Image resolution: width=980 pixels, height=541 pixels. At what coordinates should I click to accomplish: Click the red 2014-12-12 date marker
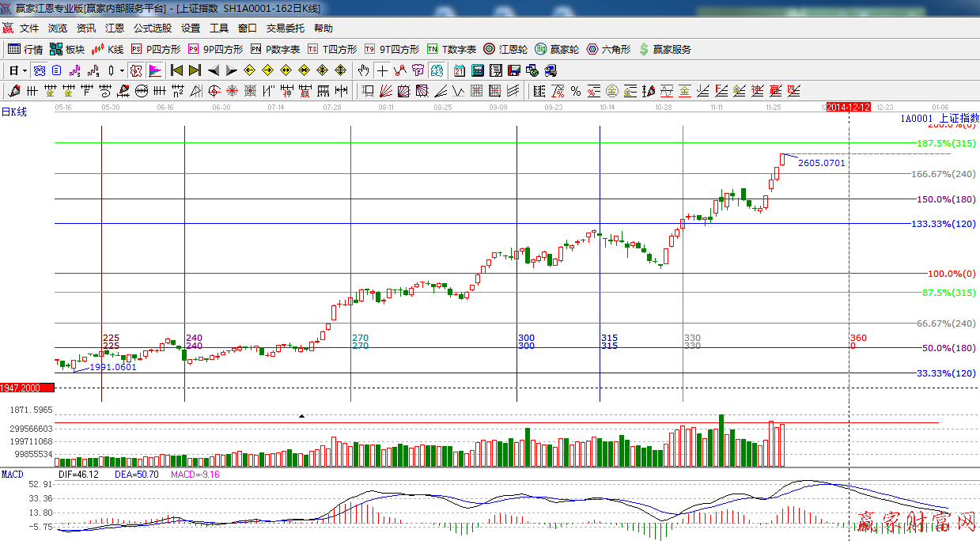(x=848, y=107)
